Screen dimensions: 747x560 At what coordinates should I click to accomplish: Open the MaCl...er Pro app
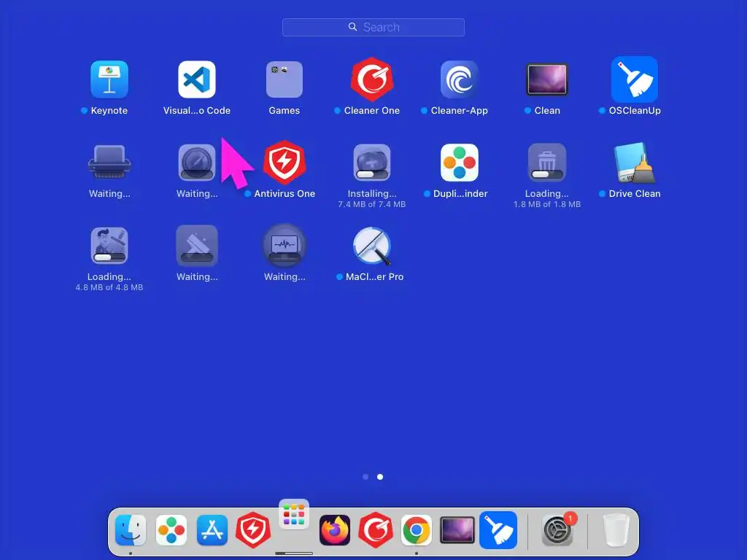372,246
